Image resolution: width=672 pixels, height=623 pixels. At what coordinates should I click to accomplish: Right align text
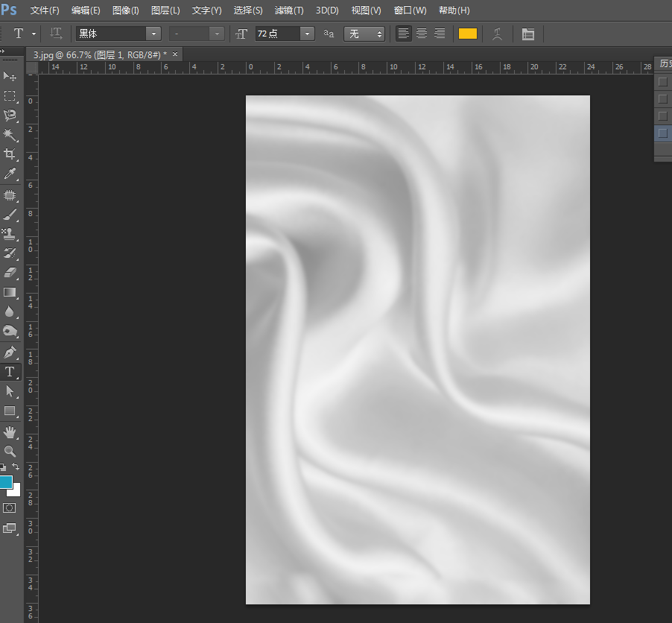click(440, 34)
